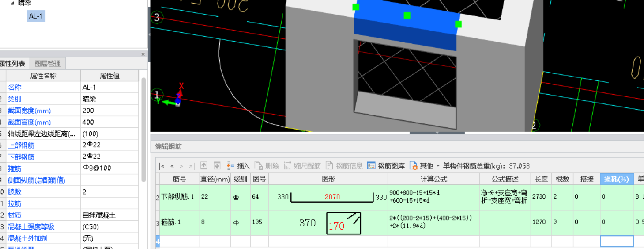
Task: Edit 截面高度 value 400
Action: tap(109, 122)
